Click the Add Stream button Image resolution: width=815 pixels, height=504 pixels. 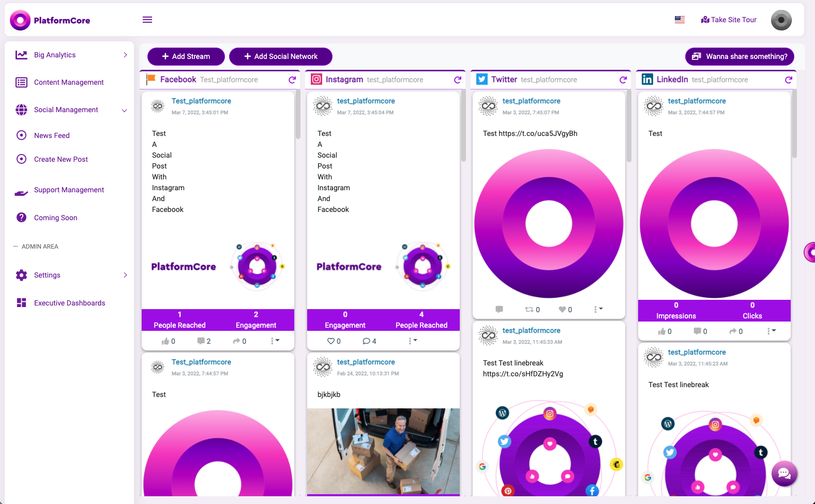click(186, 56)
